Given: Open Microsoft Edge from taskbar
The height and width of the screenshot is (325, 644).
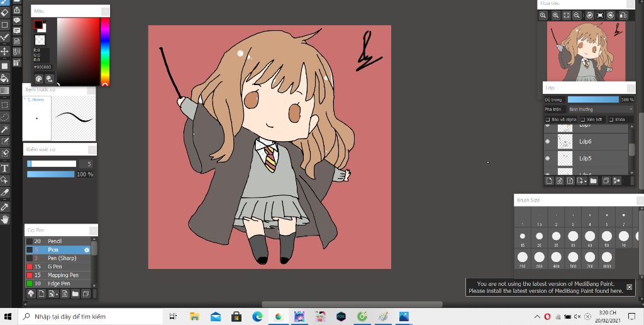Looking at the screenshot, I should pos(257,316).
